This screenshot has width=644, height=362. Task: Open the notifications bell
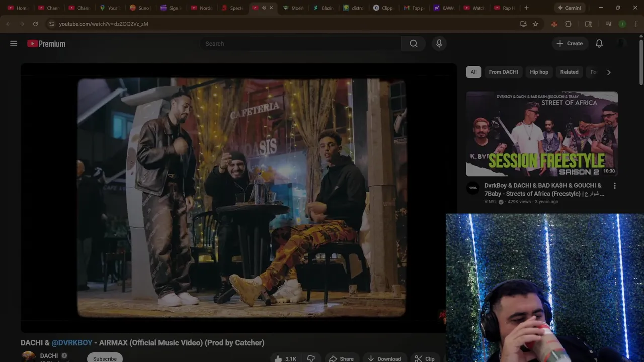599,44
